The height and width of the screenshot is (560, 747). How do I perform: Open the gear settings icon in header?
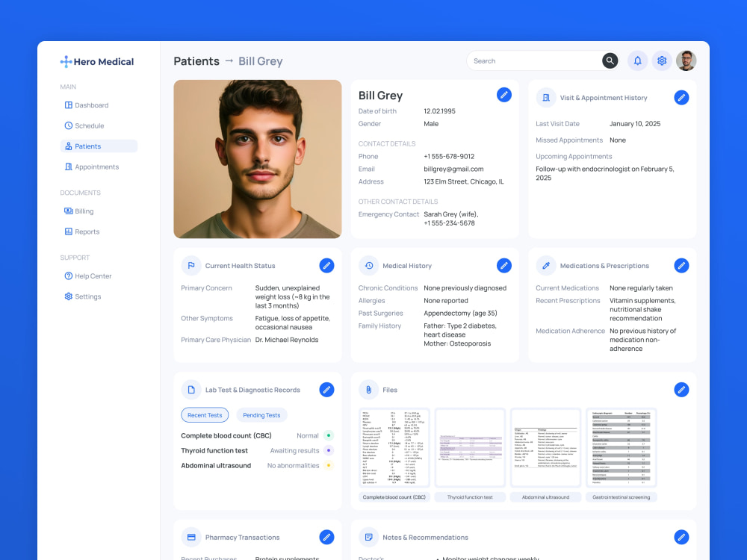662,60
